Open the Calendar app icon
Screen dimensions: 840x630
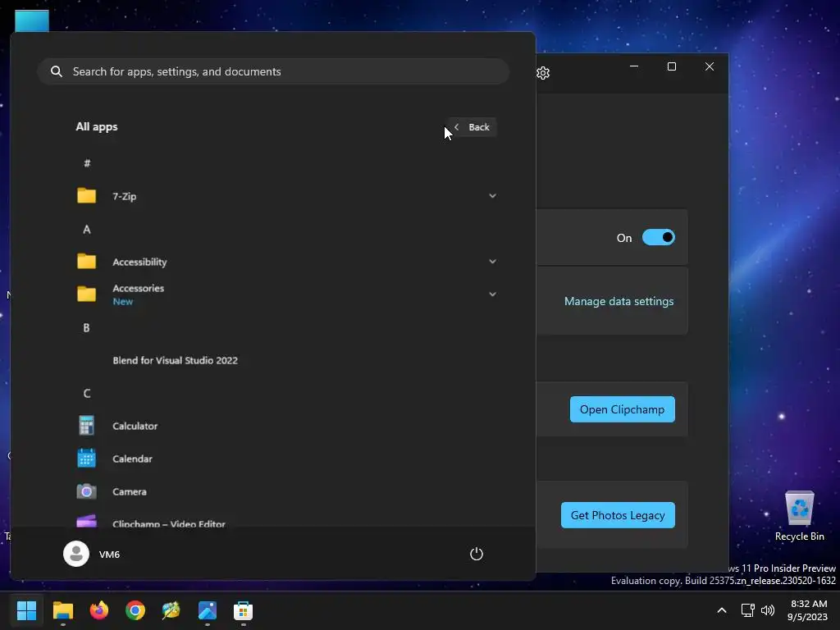tap(86, 459)
